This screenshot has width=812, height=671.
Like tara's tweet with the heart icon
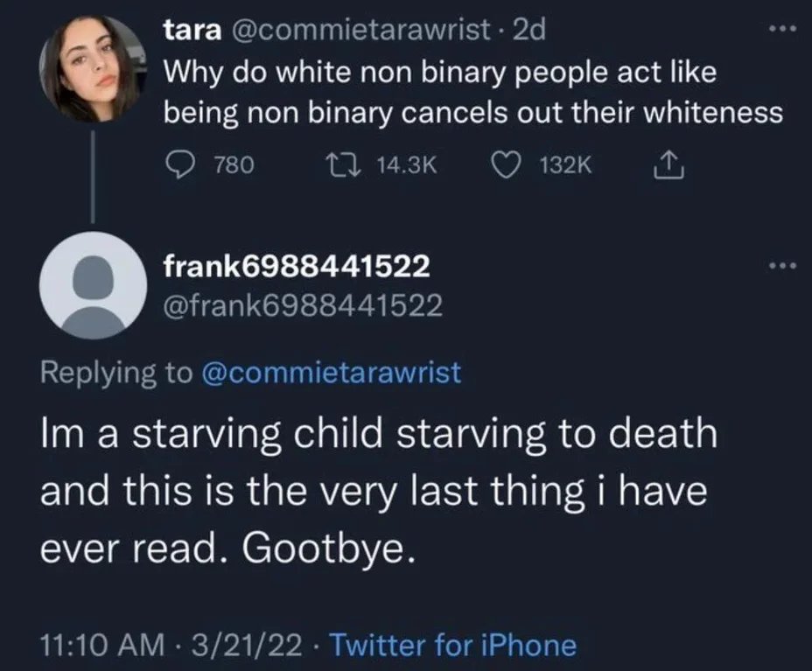point(506,165)
